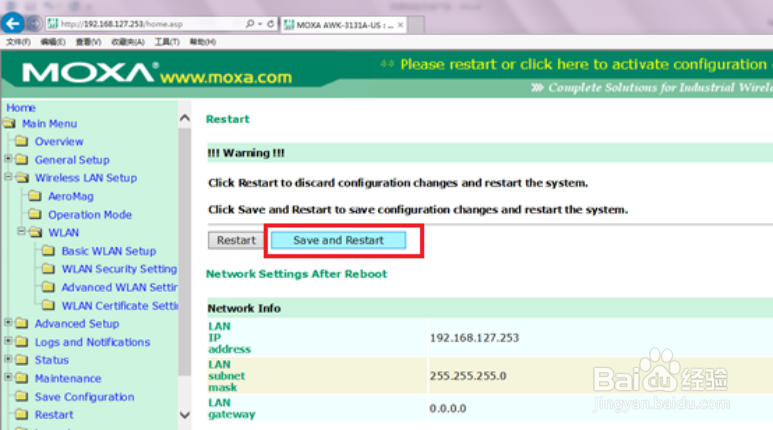Click the refresh icon in address bar
Viewport: 773px width, 430px height.
tap(270, 24)
